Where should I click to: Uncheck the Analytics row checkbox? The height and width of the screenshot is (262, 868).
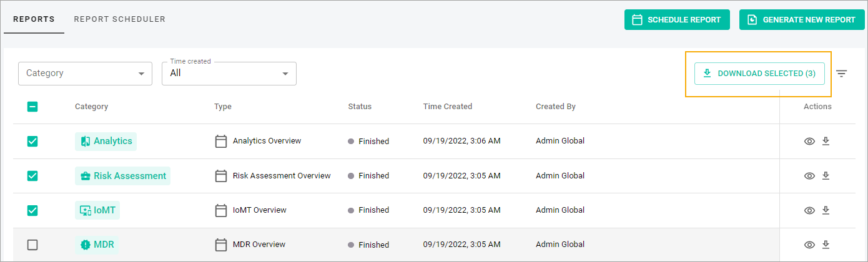click(x=32, y=142)
